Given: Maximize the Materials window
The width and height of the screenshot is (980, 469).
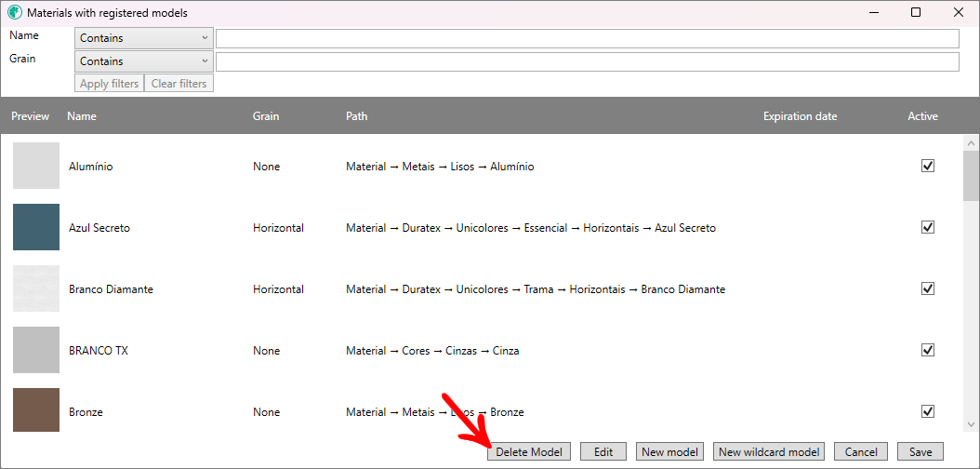Looking at the screenshot, I should pyautogui.click(x=916, y=12).
